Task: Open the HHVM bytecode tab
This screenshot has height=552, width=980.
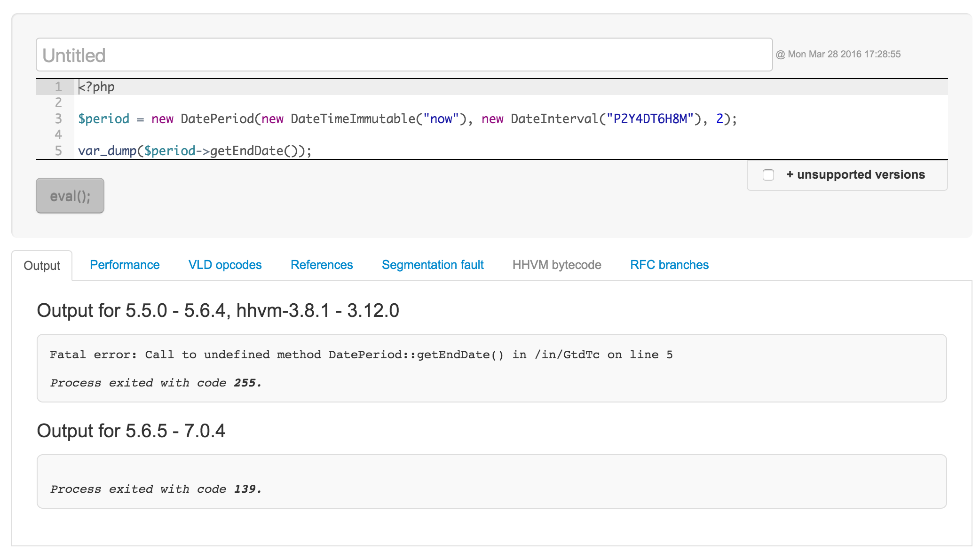Action: [x=557, y=265]
